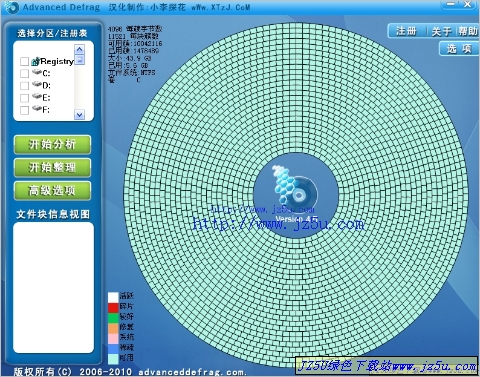480x377 pixels.
Task: Enable the C: drive checkbox
Action: click(24, 73)
